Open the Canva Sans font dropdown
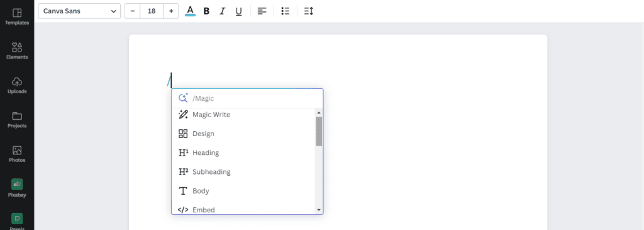The width and height of the screenshot is (644, 230). pos(79,11)
